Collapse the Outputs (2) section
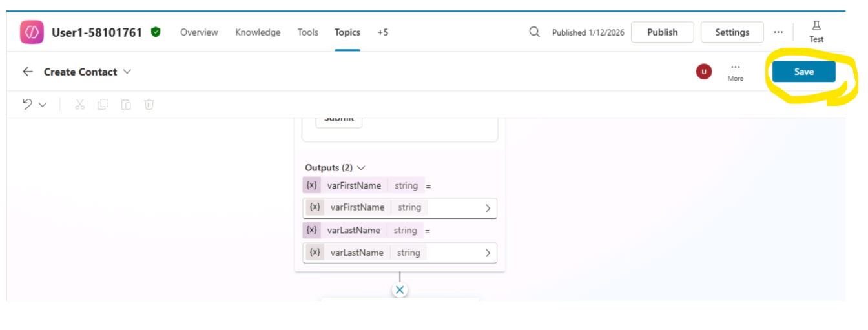The height and width of the screenshot is (330, 868). [x=361, y=168]
